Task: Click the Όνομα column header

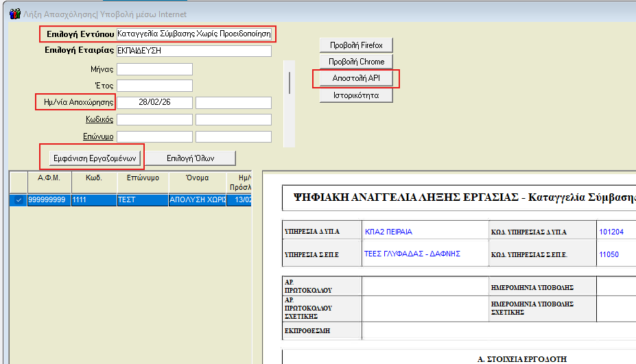Action: 198,177
